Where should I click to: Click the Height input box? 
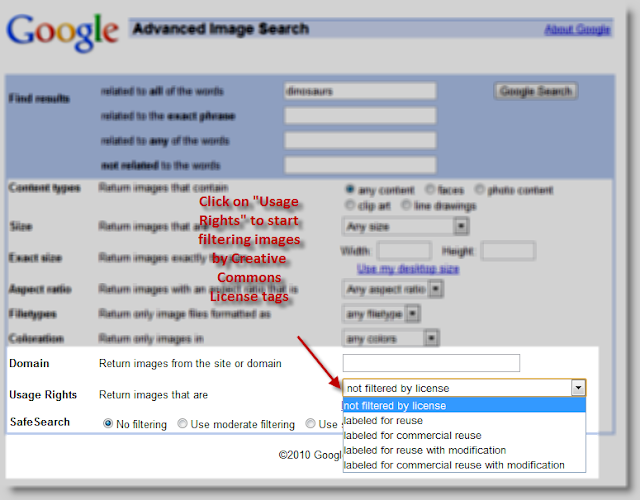coord(508,251)
